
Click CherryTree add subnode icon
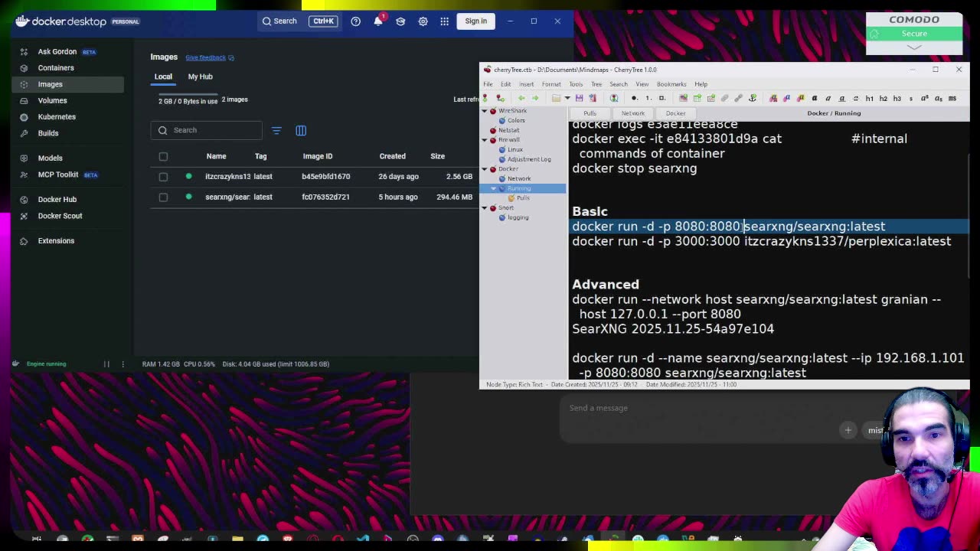(500, 98)
